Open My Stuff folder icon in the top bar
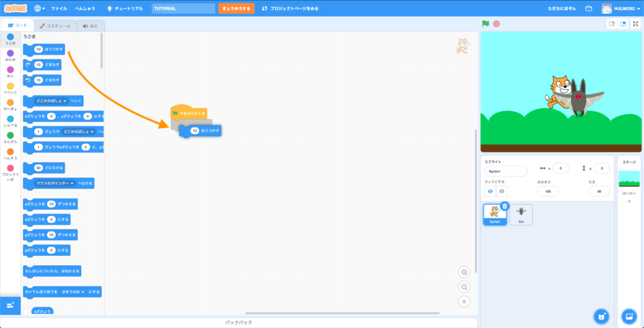 tap(589, 9)
